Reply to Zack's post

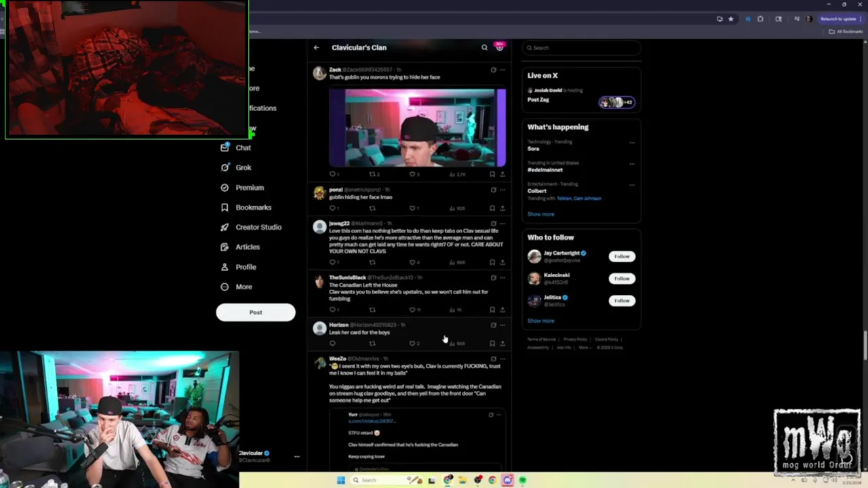[333, 174]
